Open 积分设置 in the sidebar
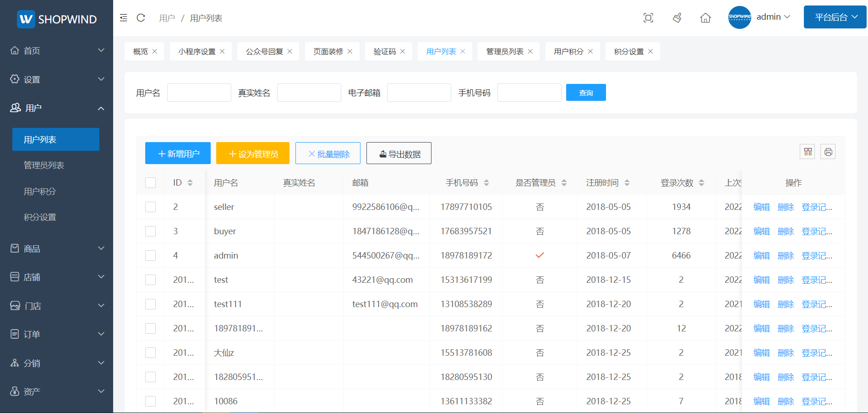The width and height of the screenshot is (868, 413). click(40, 217)
